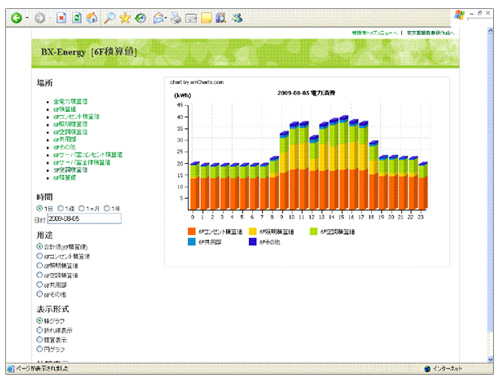Open the 6F共用部 link in the 場所 list
The width and height of the screenshot is (500, 385).
tap(65, 139)
